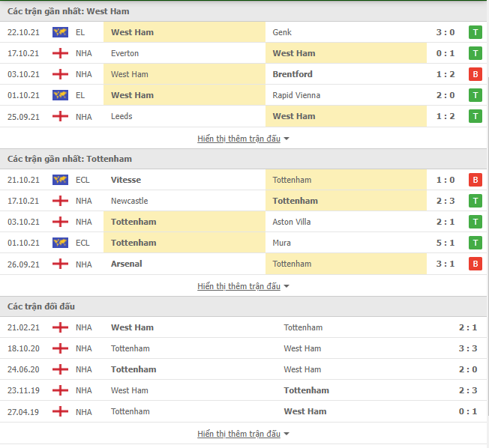Image resolution: width=489 pixels, height=448 pixels.
Task: Open the Aston Villa team link
Action: (291, 223)
